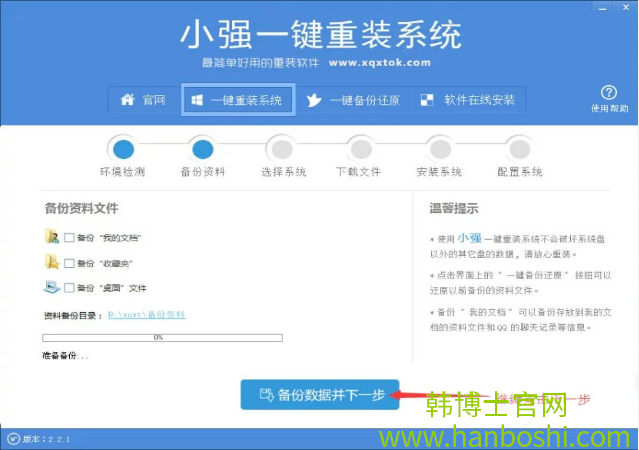Click the 选择系统 step circle
The image size is (639, 450).
coord(282,149)
